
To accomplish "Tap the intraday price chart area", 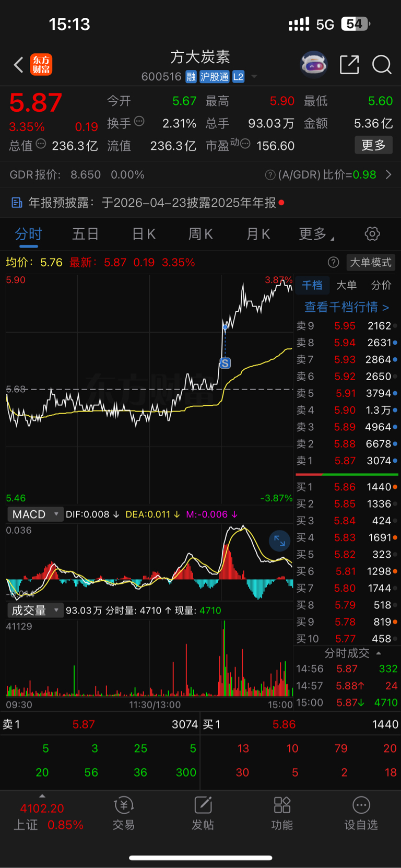I will (149, 389).
